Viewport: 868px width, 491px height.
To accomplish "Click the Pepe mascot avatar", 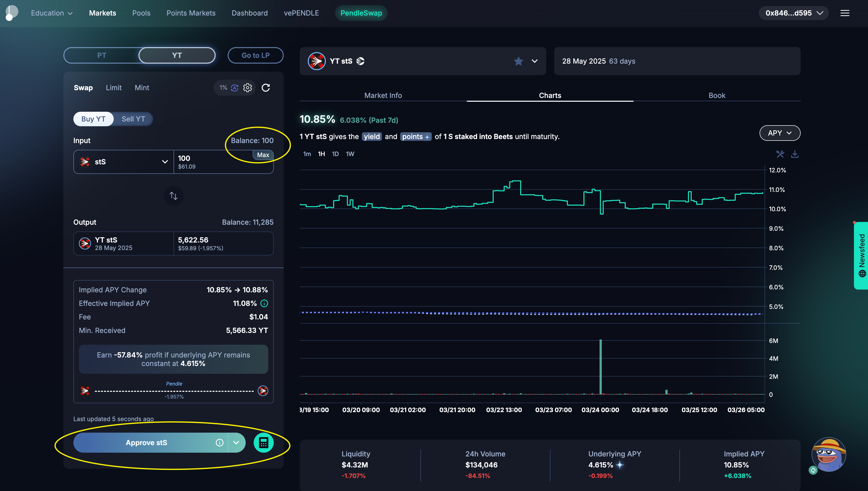I will pyautogui.click(x=829, y=455).
